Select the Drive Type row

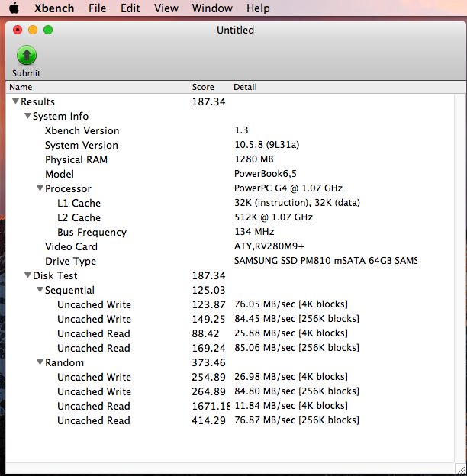[230, 261]
